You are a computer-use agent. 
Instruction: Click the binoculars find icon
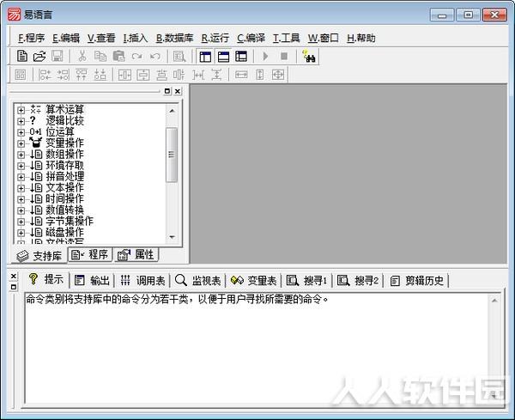pyautogui.click(x=308, y=57)
